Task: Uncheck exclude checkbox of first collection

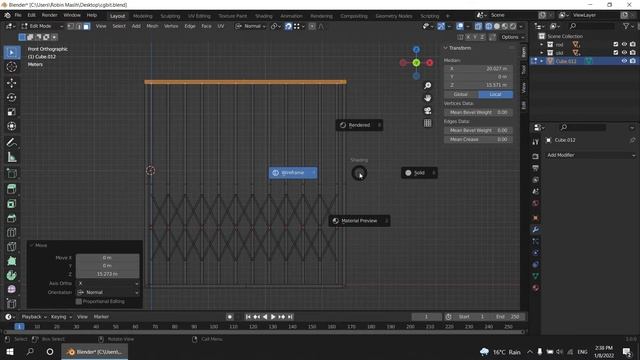Action: click(616, 44)
